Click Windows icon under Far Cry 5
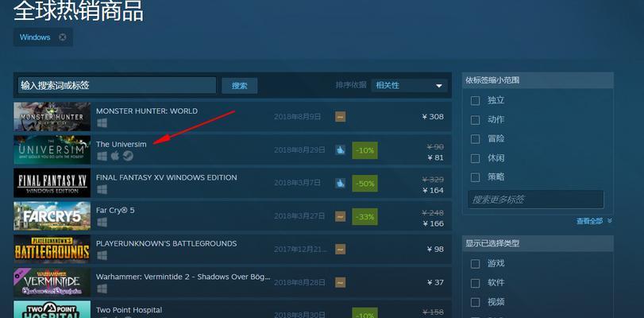 102,223
